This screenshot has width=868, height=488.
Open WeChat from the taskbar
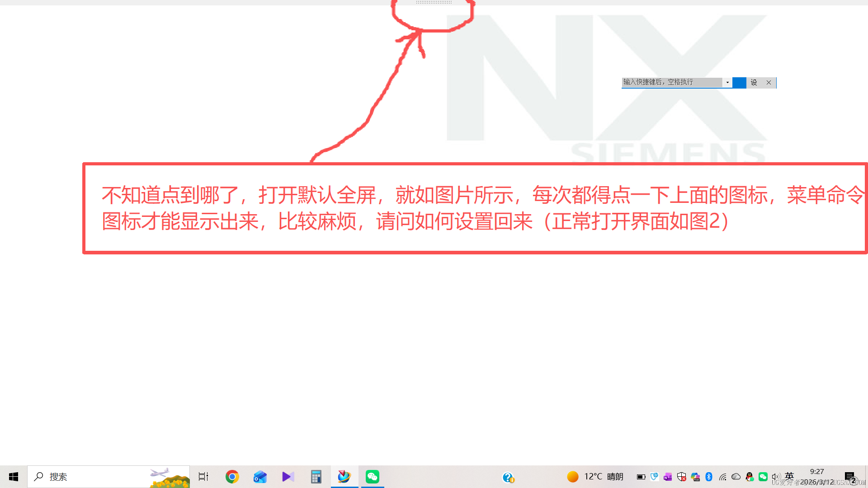click(373, 477)
